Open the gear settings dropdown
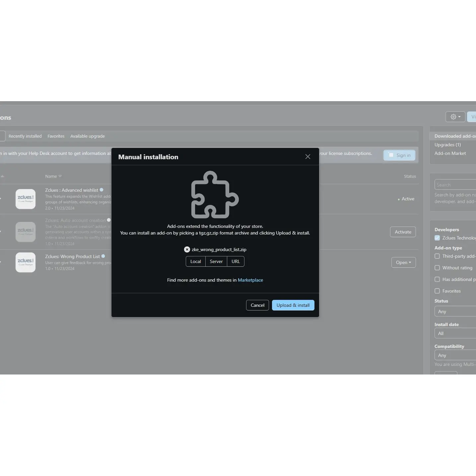Image resolution: width=476 pixels, height=476 pixels. (x=455, y=117)
